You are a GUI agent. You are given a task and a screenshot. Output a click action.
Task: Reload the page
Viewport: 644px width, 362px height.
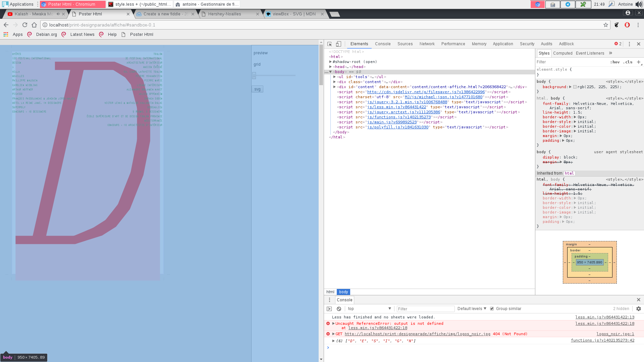pos(25,25)
